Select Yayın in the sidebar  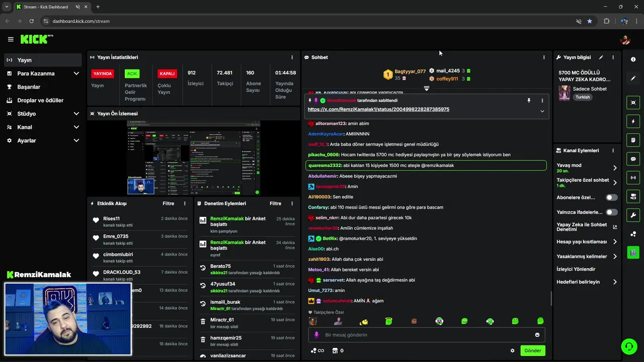(43, 60)
